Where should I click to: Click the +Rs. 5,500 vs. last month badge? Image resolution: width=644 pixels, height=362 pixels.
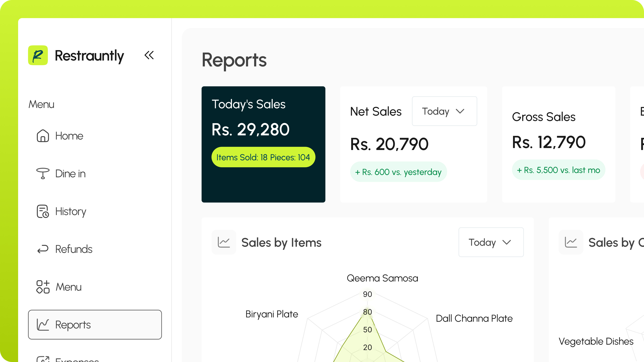point(558,170)
